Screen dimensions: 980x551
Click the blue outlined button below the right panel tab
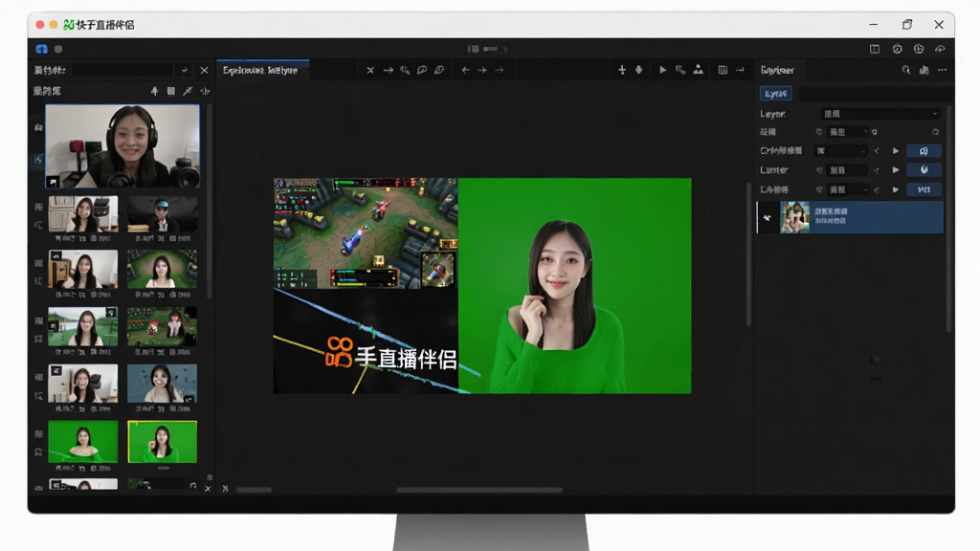pyautogui.click(x=775, y=94)
